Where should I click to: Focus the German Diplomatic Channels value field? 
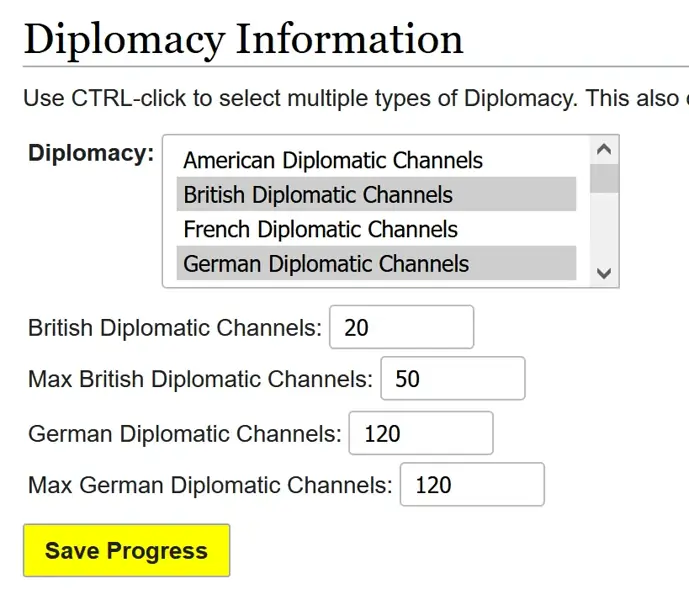click(420, 433)
